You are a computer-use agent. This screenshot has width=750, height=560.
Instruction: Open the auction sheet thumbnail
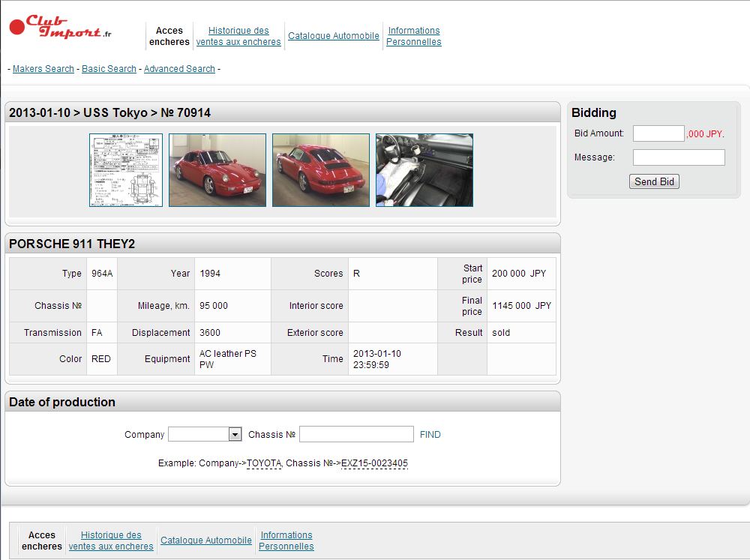tap(126, 170)
